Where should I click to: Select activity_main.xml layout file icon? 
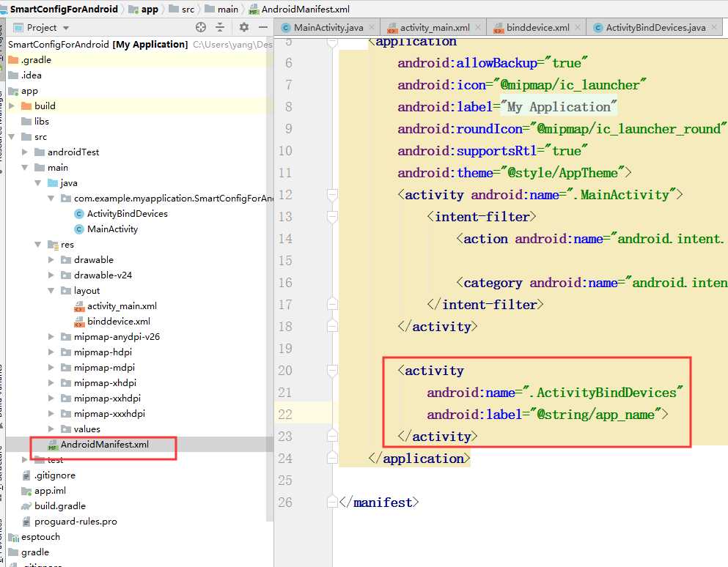coord(79,305)
